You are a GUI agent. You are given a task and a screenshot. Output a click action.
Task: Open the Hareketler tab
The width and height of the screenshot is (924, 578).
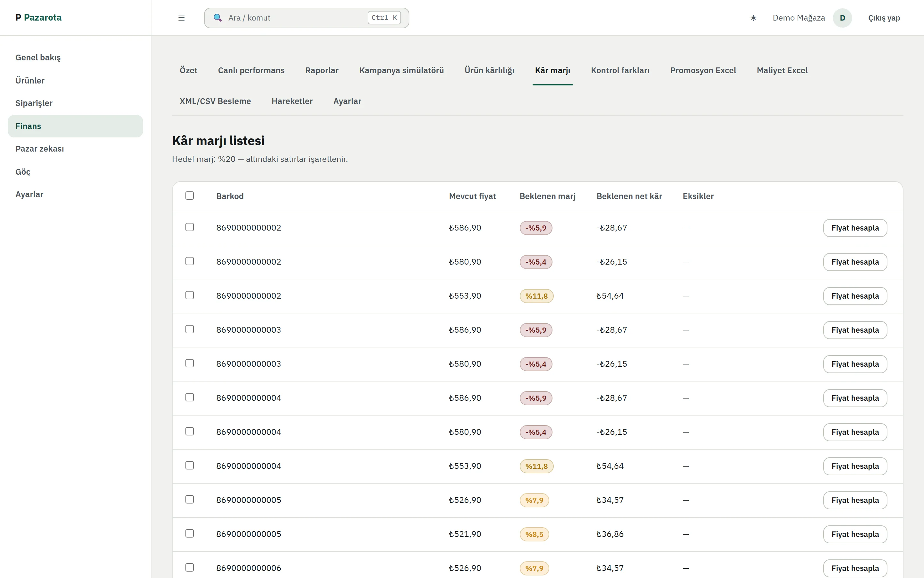[292, 101]
